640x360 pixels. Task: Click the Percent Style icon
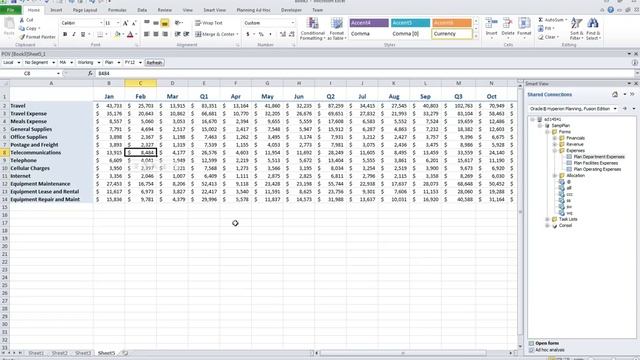(261, 34)
